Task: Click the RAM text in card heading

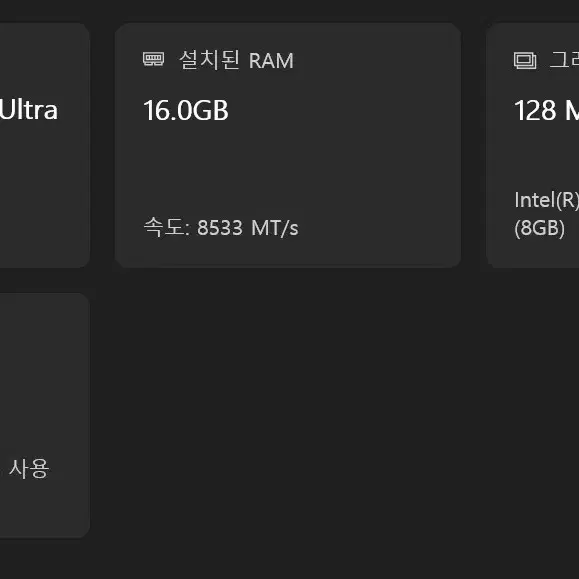Action: coord(271,61)
